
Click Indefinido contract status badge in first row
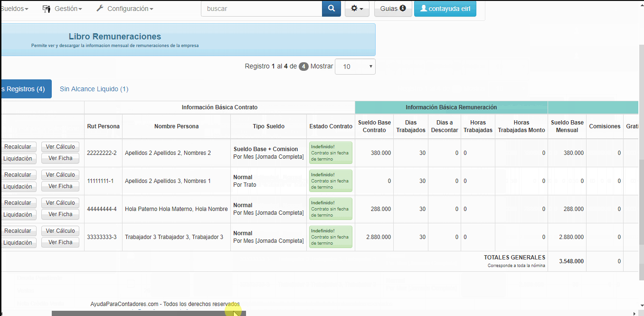[x=331, y=153]
